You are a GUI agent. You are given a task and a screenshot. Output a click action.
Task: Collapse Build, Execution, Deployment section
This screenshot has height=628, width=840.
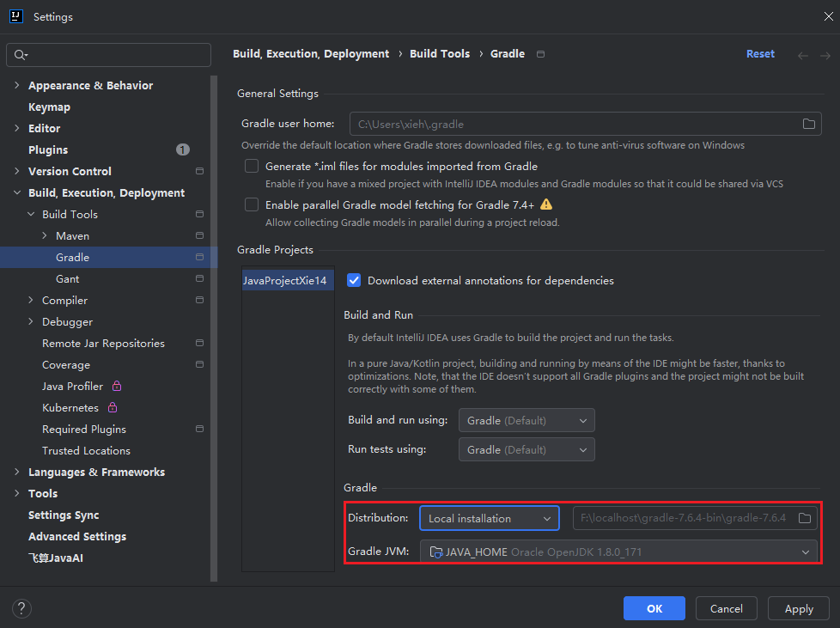[16, 192]
